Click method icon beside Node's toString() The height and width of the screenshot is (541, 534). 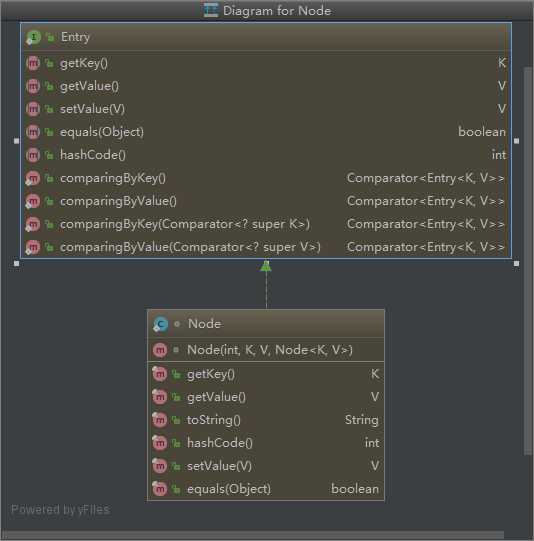pyautogui.click(x=160, y=420)
